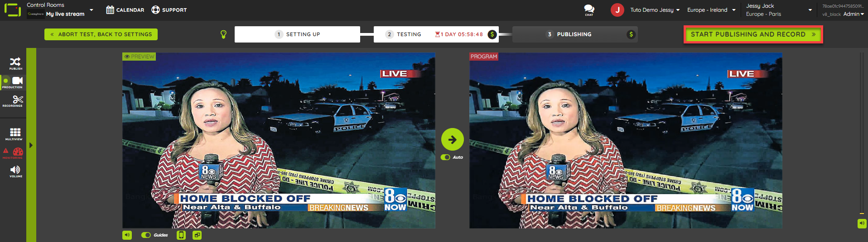
Task: Click the dollar icon on the Publishing step
Action: (631, 34)
